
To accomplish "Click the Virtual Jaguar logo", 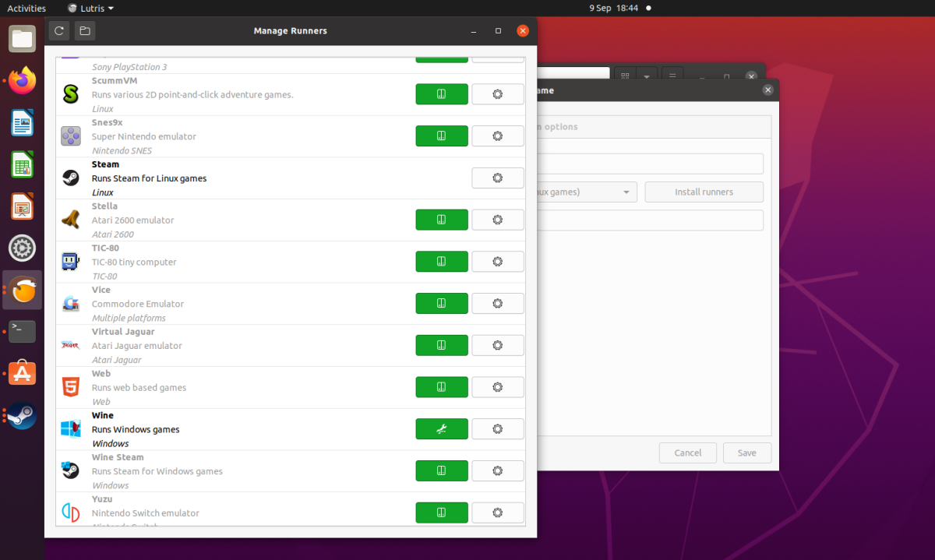I will tap(71, 346).
